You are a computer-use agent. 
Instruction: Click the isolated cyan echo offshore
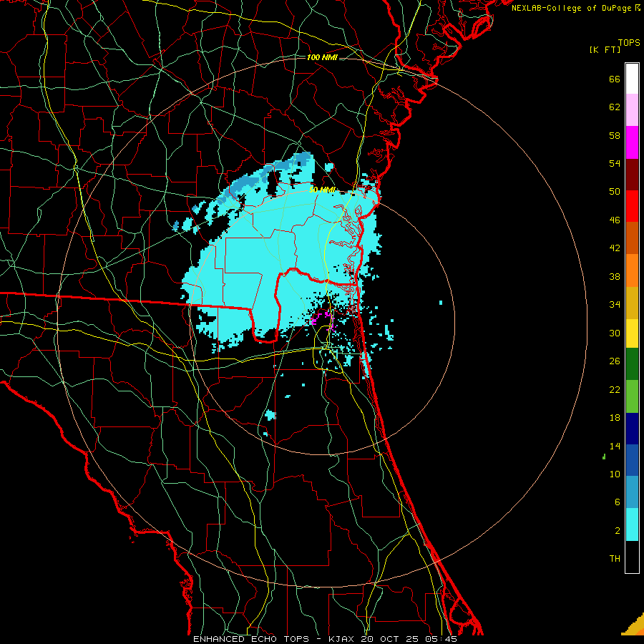[x=441, y=303]
